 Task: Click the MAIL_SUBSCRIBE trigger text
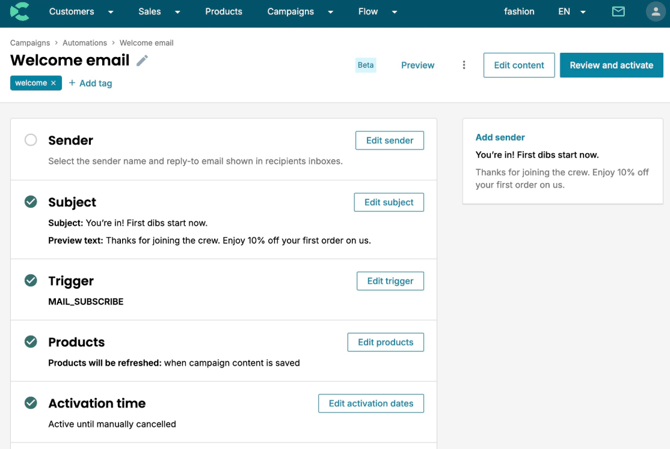[x=86, y=302]
